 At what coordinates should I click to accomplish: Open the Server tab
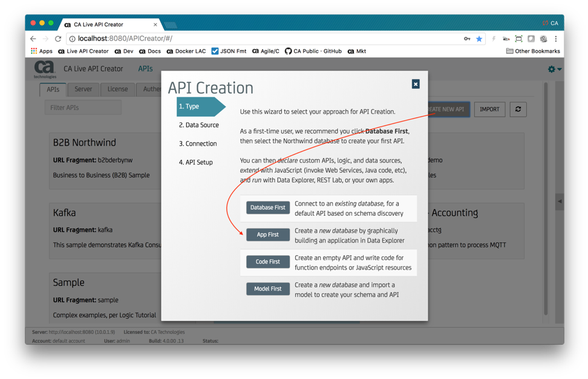pos(83,89)
